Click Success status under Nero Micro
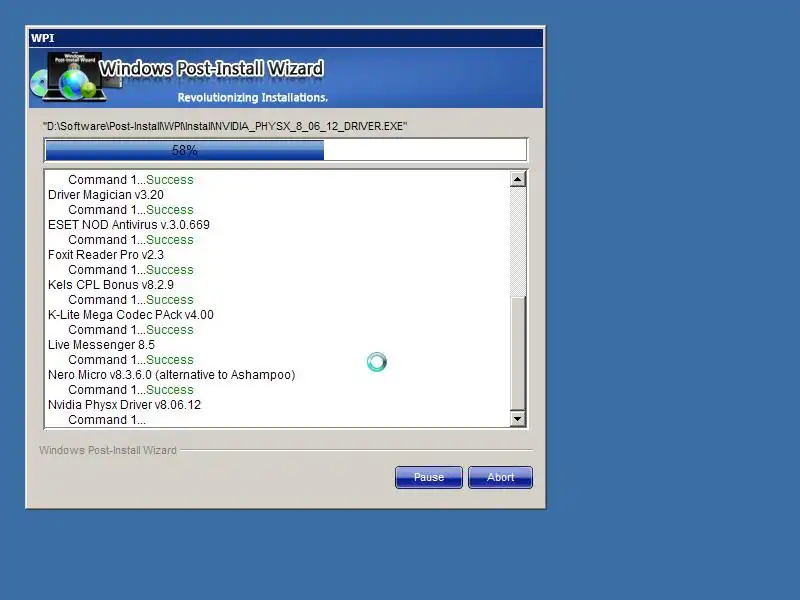 (169, 390)
